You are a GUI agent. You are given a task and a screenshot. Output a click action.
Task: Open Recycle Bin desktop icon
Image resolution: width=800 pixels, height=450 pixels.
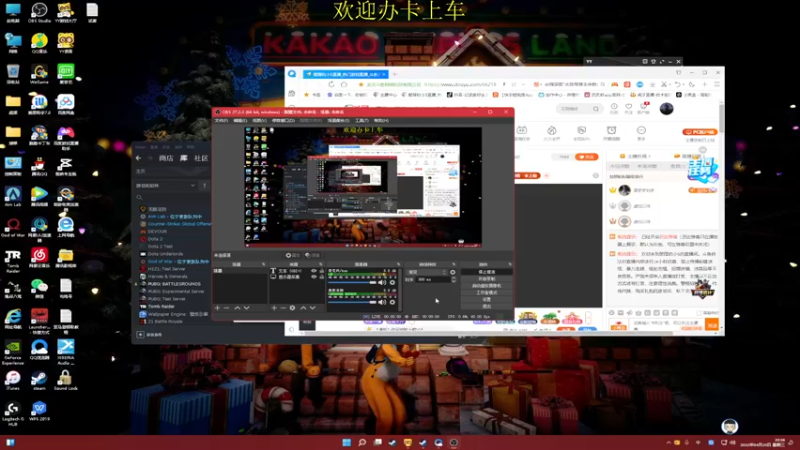(x=13, y=73)
